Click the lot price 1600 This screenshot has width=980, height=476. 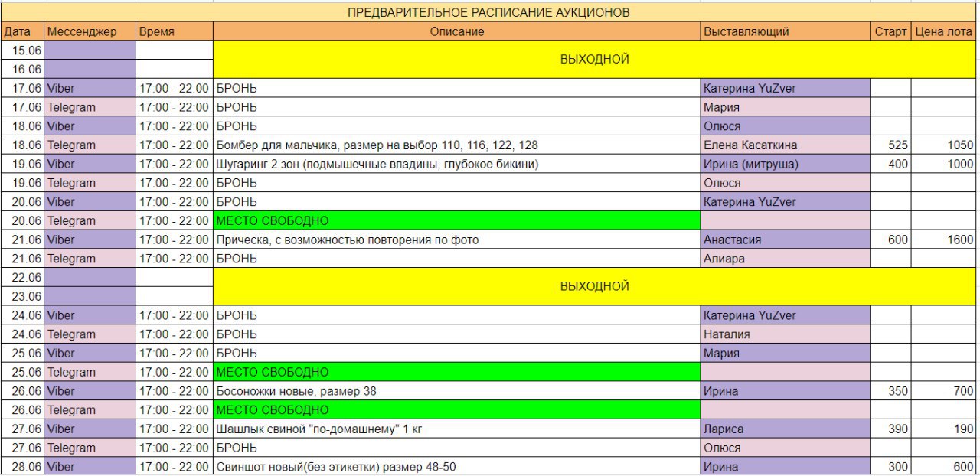click(x=944, y=240)
